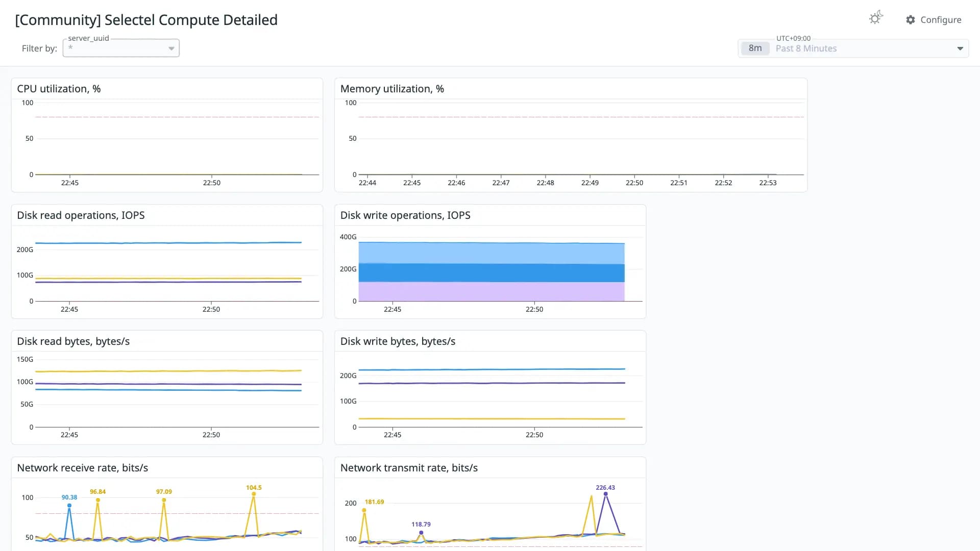Click the Memory utilization, % panel title

392,89
